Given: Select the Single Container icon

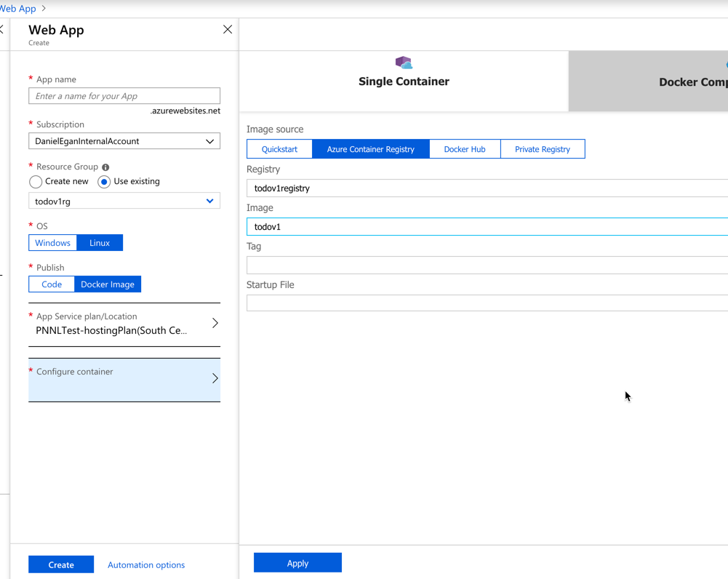Looking at the screenshot, I should (x=404, y=63).
